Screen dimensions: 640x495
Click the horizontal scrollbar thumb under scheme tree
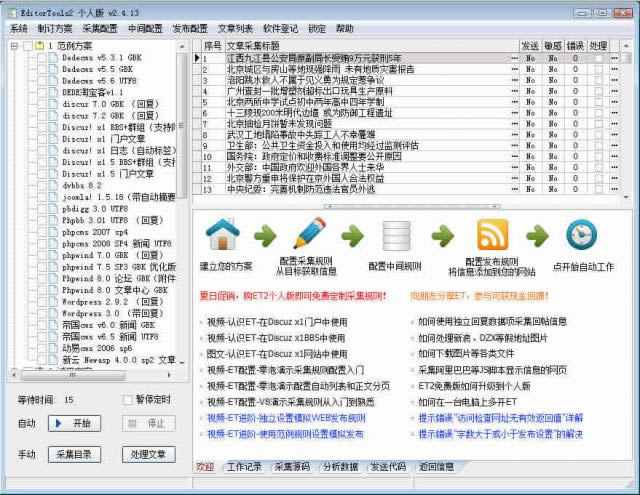73,375
